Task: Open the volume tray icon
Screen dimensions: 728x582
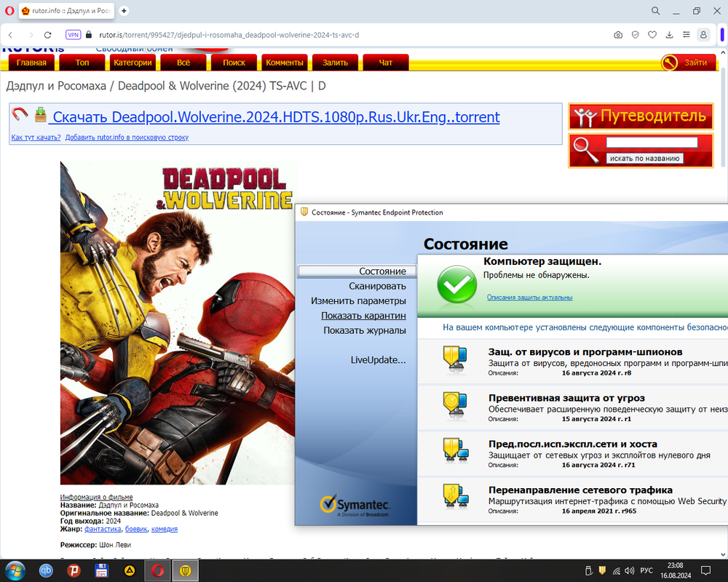Action: 630,571
